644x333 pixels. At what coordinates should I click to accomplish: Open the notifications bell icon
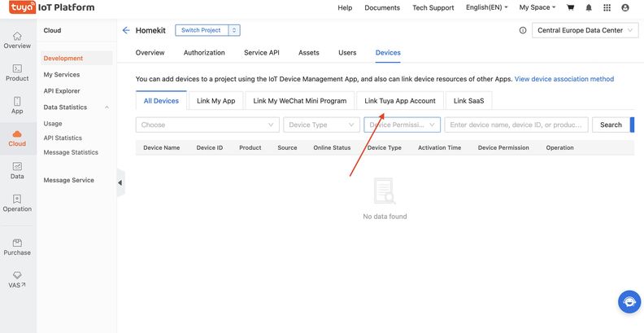[x=589, y=7]
